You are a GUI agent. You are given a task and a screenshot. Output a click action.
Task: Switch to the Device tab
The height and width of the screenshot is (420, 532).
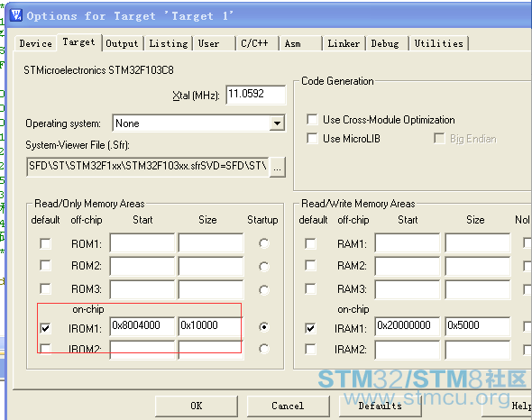point(36,43)
